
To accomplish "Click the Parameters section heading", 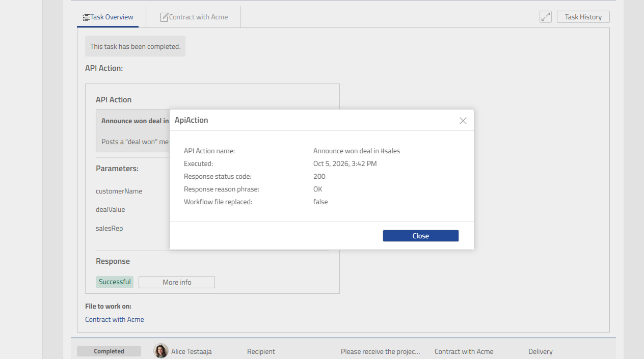I will click(x=117, y=169).
